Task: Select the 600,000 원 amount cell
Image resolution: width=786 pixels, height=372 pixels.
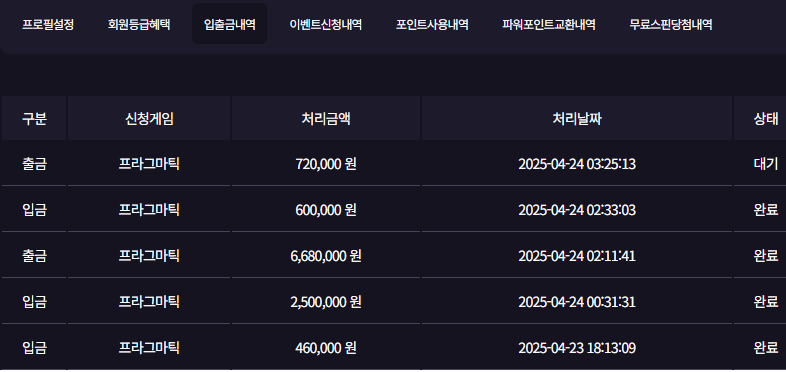Action: [326, 210]
